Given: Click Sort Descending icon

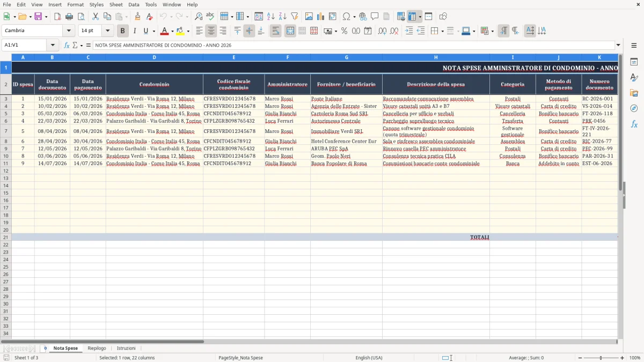Looking at the screenshot, I should (283, 17).
